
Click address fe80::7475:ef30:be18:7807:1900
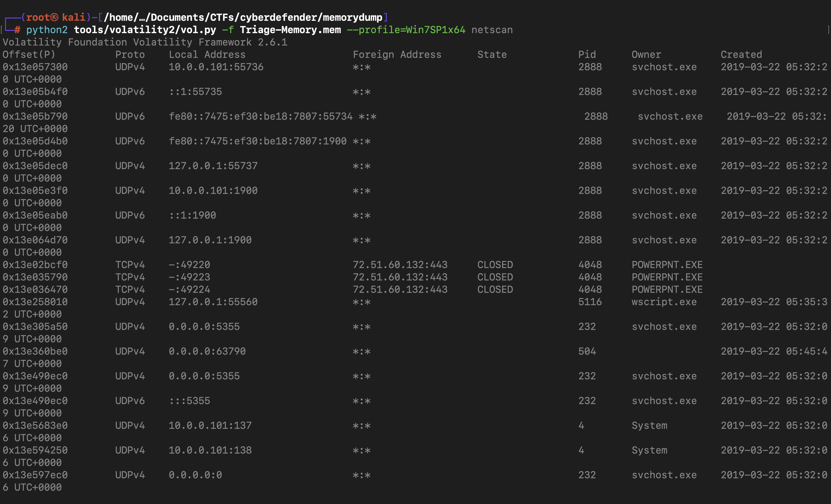coord(258,141)
